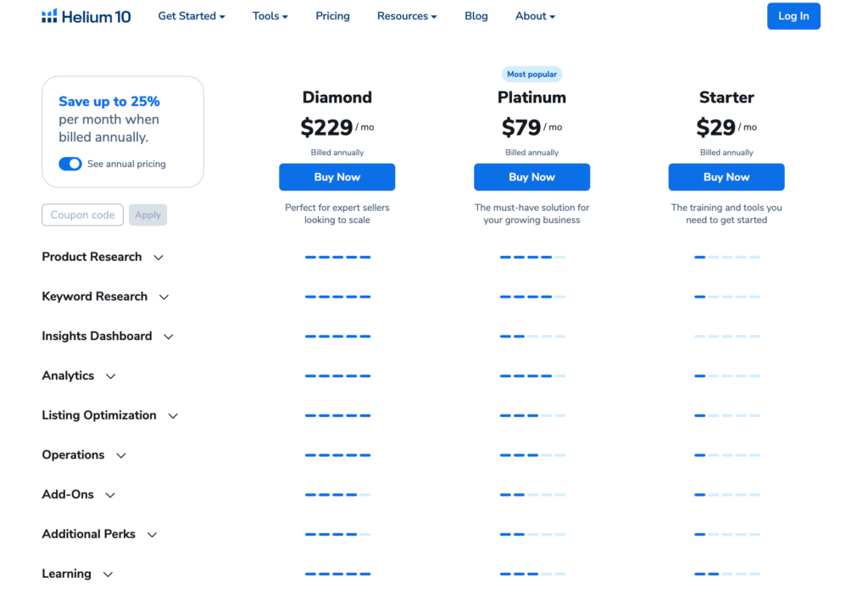Click 'Perfect for expert sellers' description
The height and width of the screenshot is (600, 868).
pos(337,214)
